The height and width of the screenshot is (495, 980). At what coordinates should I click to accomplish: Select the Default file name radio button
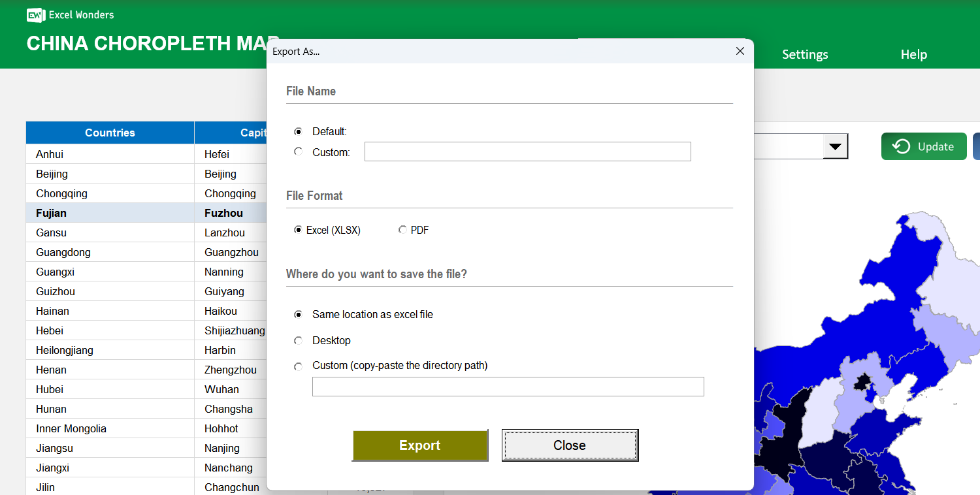[x=299, y=131]
